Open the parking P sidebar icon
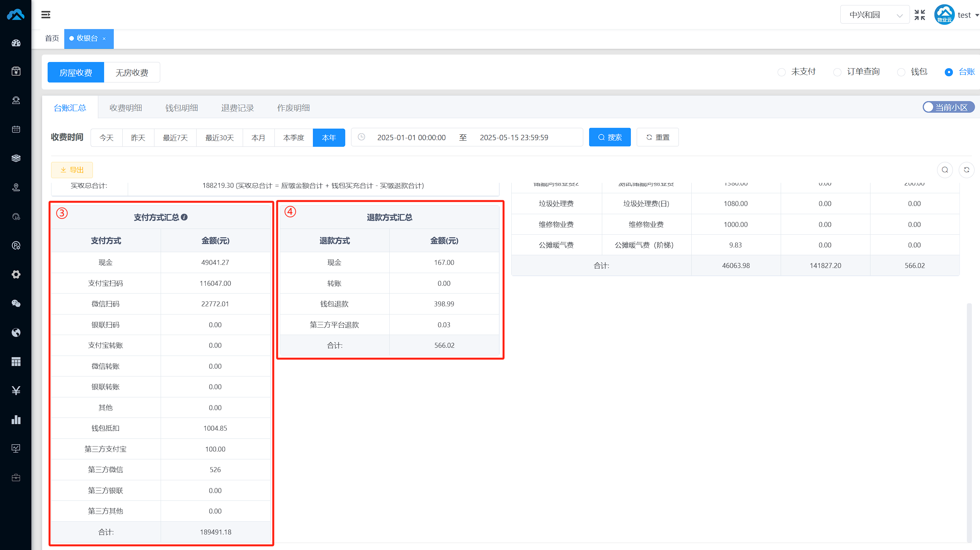This screenshot has width=980, height=550. click(x=16, y=246)
